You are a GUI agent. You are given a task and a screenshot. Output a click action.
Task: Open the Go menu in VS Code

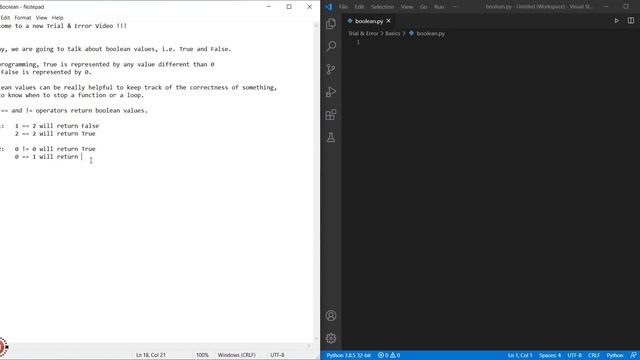pos(424,7)
